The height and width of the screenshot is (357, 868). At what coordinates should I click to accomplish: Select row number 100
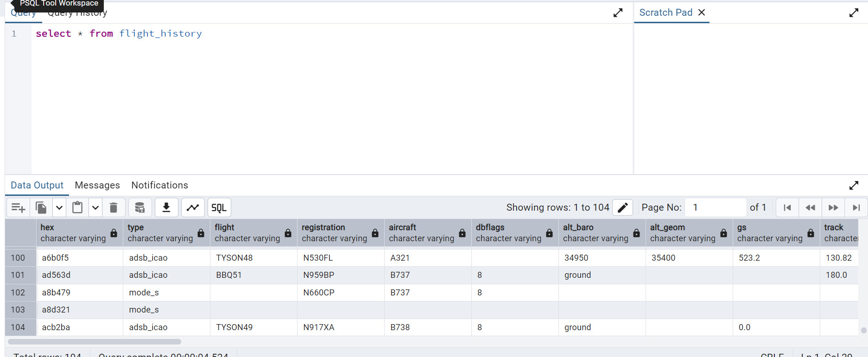tap(21, 258)
